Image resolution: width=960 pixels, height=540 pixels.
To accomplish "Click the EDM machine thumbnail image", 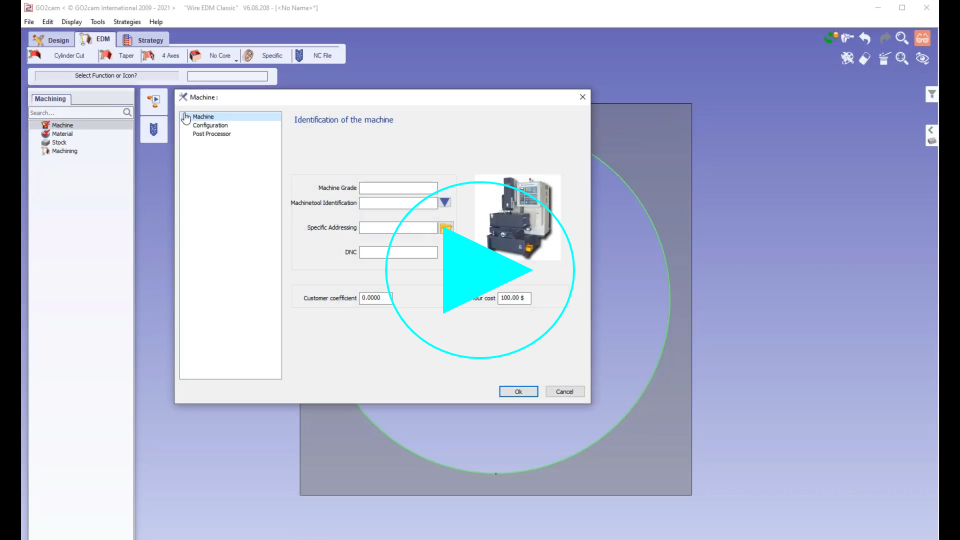I will (518, 217).
